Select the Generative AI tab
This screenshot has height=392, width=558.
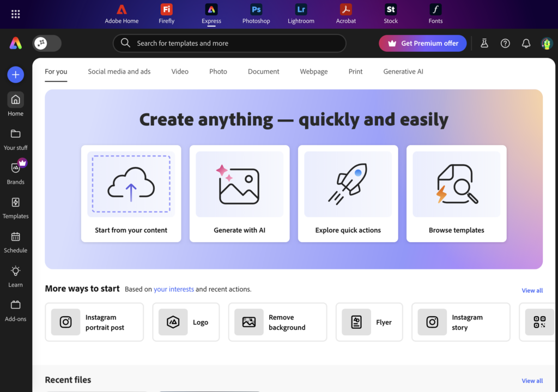[x=403, y=71]
